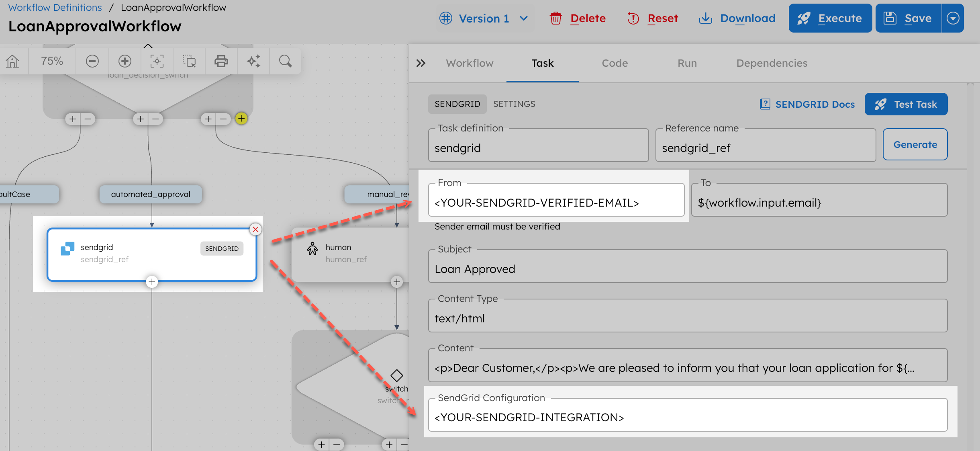980x451 pixels.
Task: Click the Subject field
Action: tap(688, 266)
